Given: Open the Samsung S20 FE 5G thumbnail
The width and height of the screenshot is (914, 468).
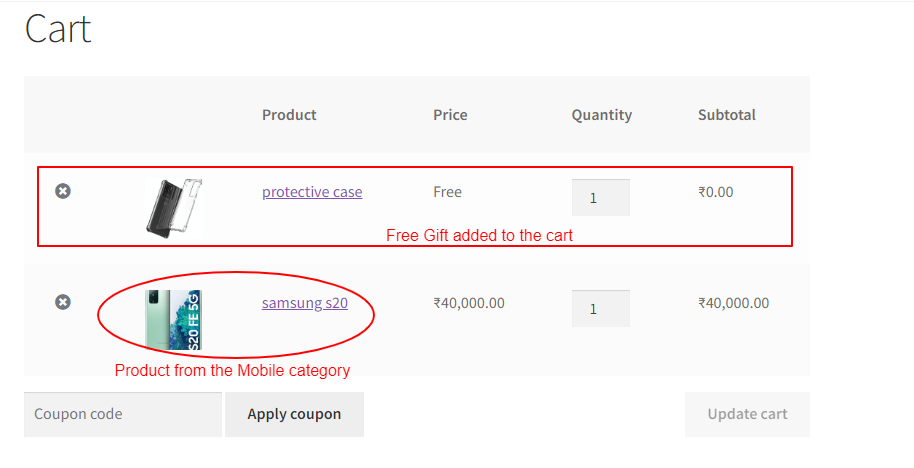Looking at the screenshot, I should 174,320.
